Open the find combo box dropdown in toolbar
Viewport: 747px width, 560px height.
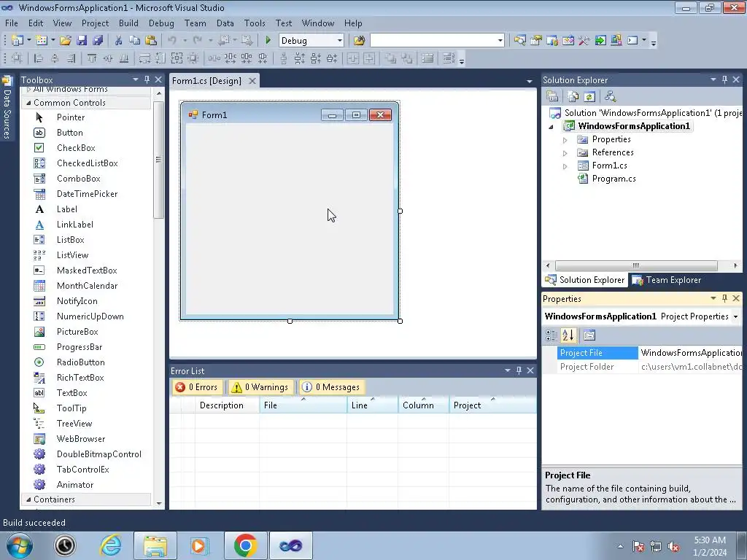point(500,41)
